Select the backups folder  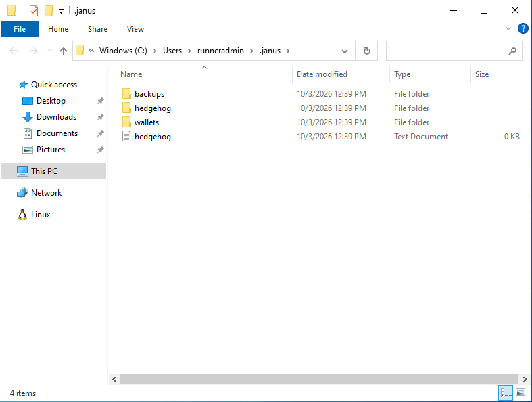tap(149, 94)
